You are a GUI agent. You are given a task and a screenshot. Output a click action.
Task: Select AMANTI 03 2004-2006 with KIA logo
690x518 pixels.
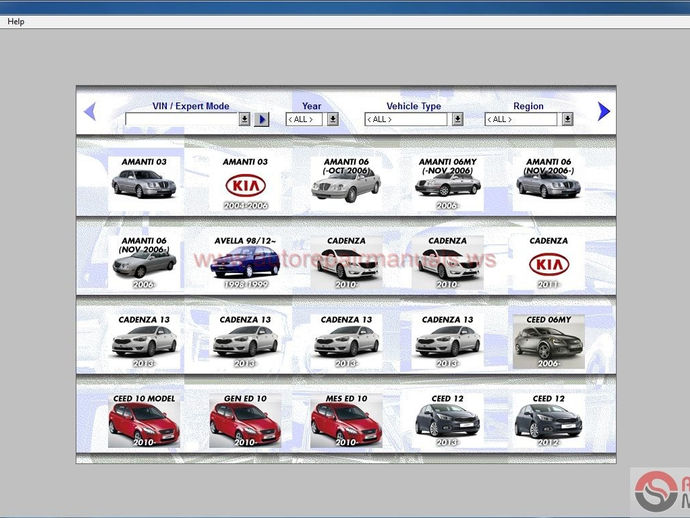click(x=245, y=183)
